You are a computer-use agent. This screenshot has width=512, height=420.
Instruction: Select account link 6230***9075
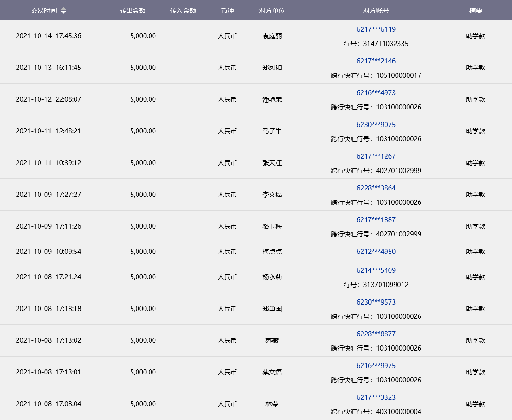pyautogui.click(x=376, y=125)
